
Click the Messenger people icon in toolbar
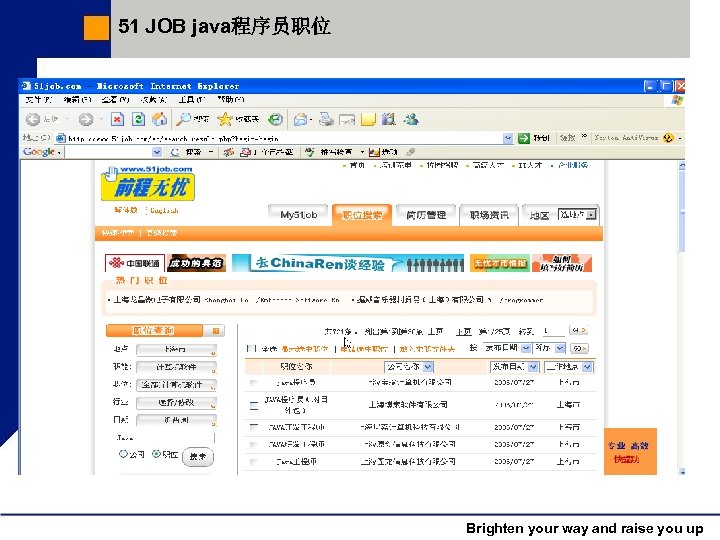tap(411, 119)
